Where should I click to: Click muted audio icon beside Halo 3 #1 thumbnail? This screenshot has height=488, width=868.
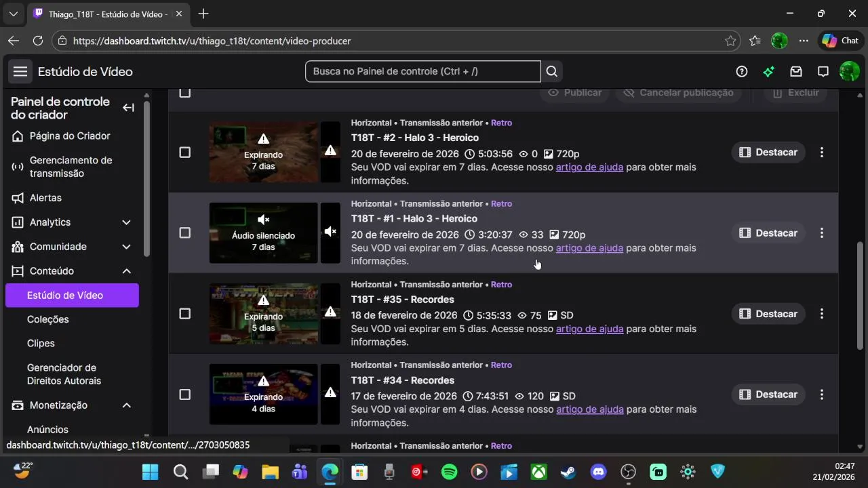tap(330, 232)
